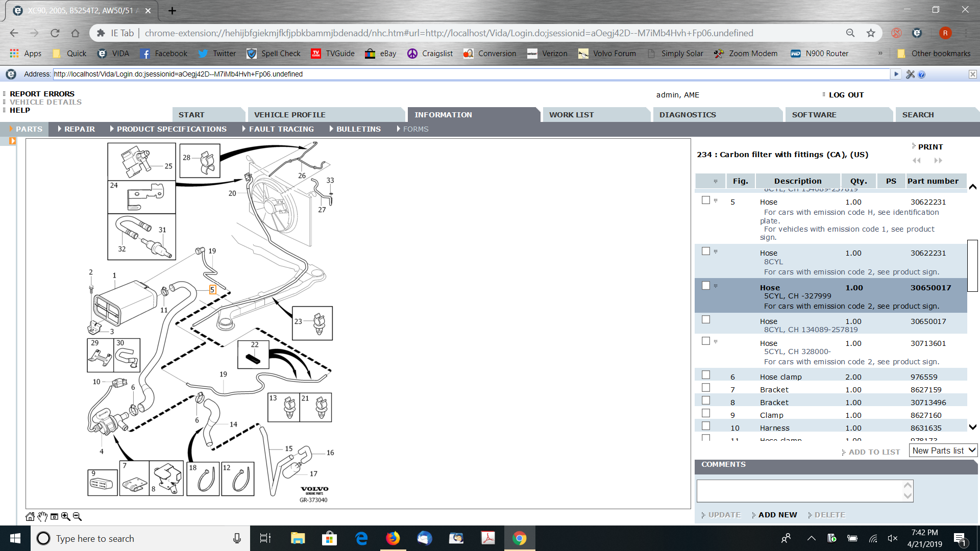Viewport: 980px width, 551px height.
Task: Click the parts list scrollbar thumb
Action: [972, 265]
